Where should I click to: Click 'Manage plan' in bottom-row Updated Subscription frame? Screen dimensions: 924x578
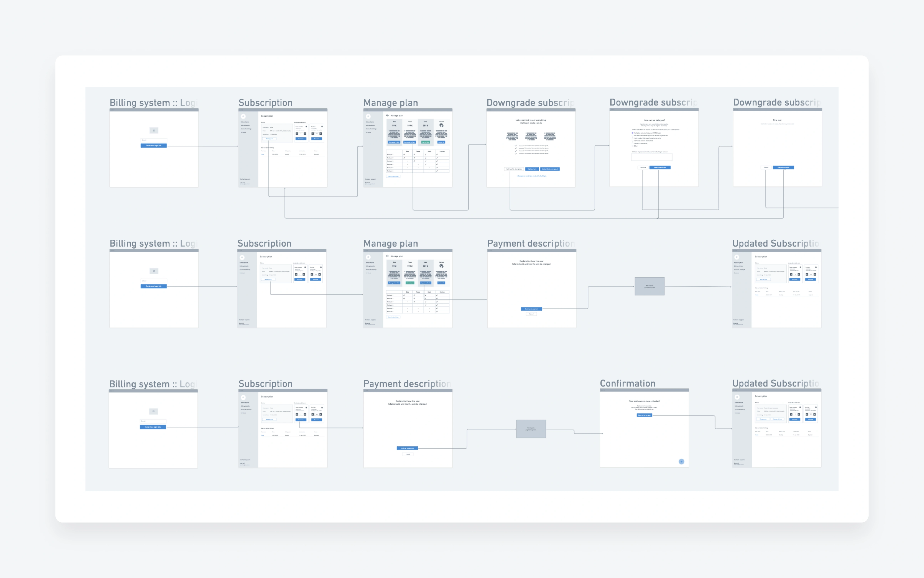(x=763, y=419)
